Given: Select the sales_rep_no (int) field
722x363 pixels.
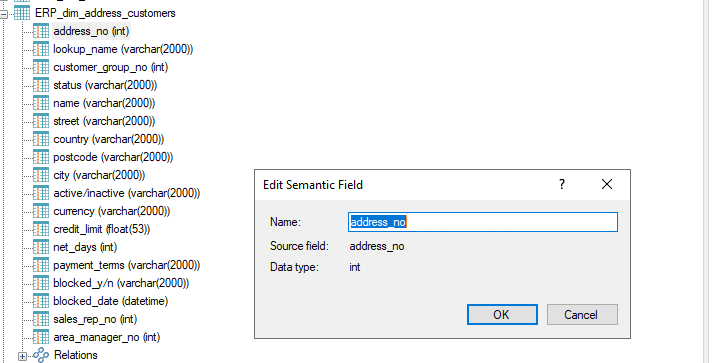Looking at the screenshot, I should tap(95, 319).
